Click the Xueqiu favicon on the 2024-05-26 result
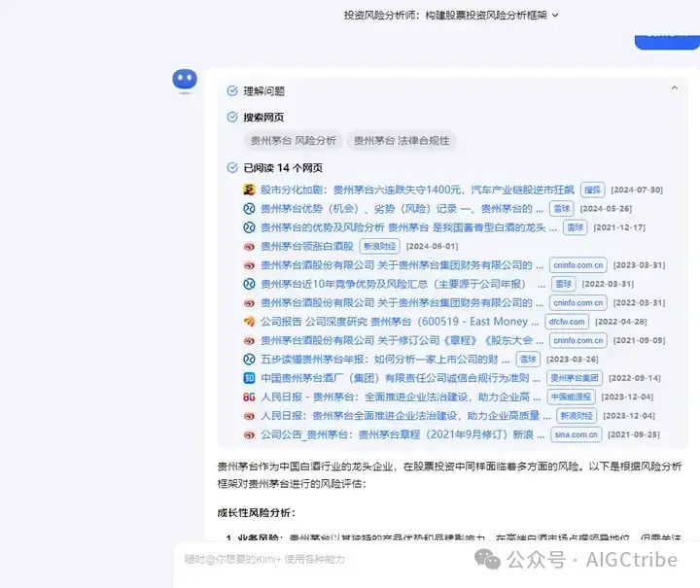Viewport: 700px width, 588px height. click(x=249, y=209)
